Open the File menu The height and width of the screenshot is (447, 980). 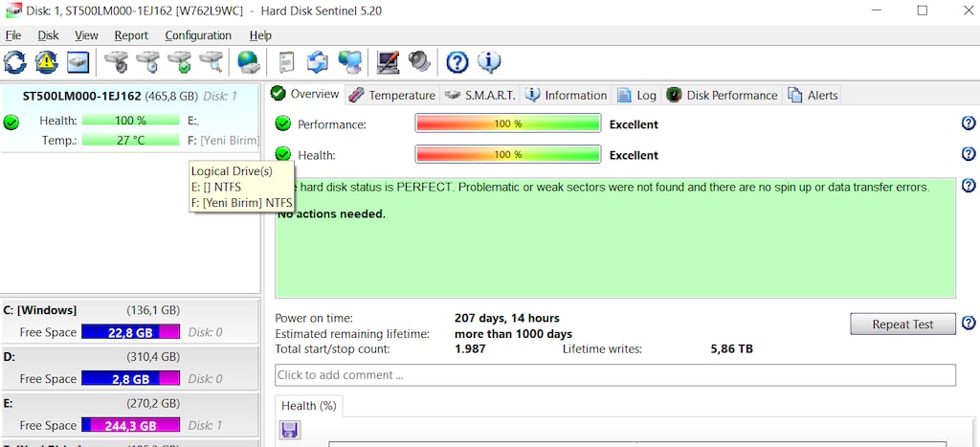(x=13, y=35)
